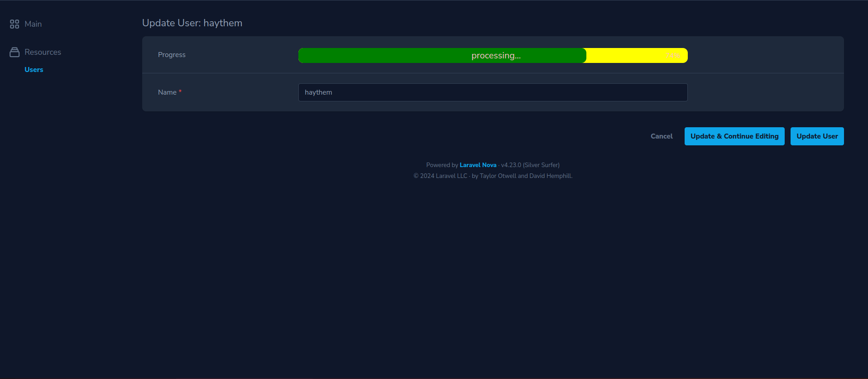Click the v4.23.0 (Silver Surfer) version text
This screenshot has width=868, height=379.
530,165
